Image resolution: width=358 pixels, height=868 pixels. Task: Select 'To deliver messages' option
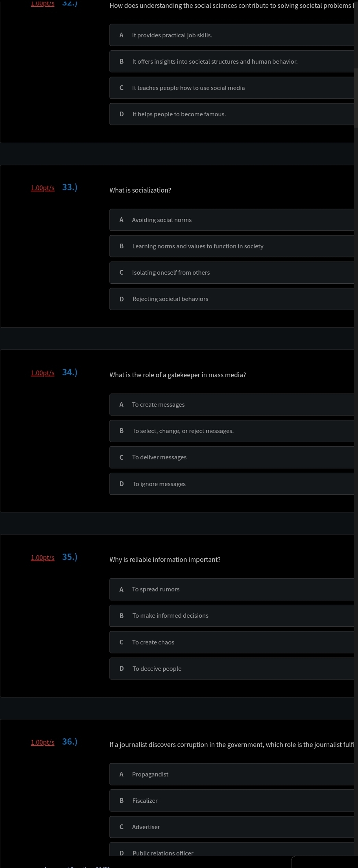[x=232, y=457]
